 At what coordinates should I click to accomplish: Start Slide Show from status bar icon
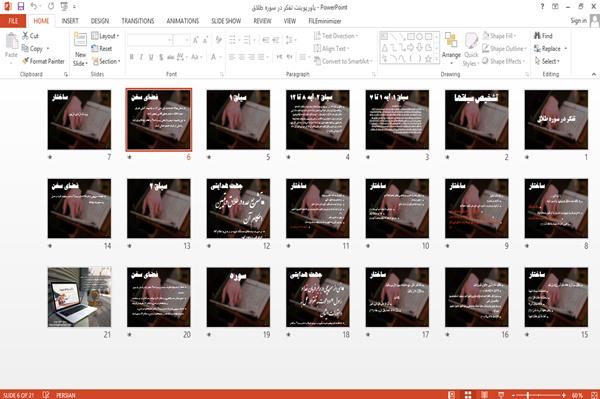(501, 395)
